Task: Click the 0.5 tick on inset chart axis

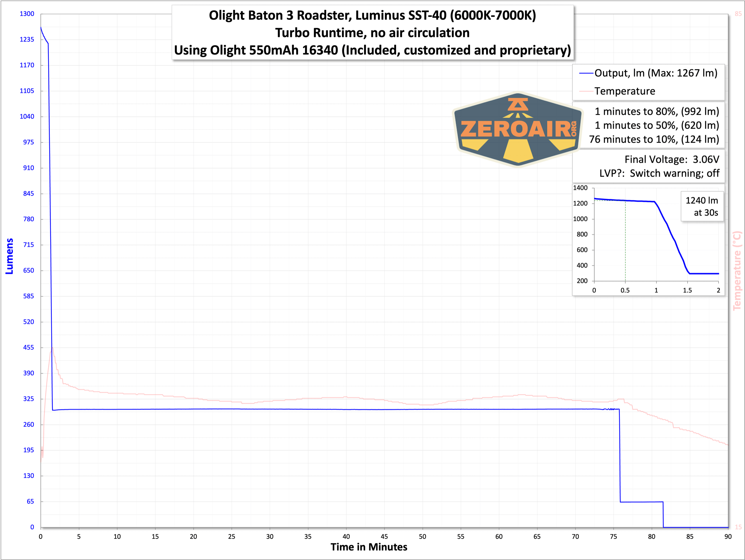Action: coord(625,290)
